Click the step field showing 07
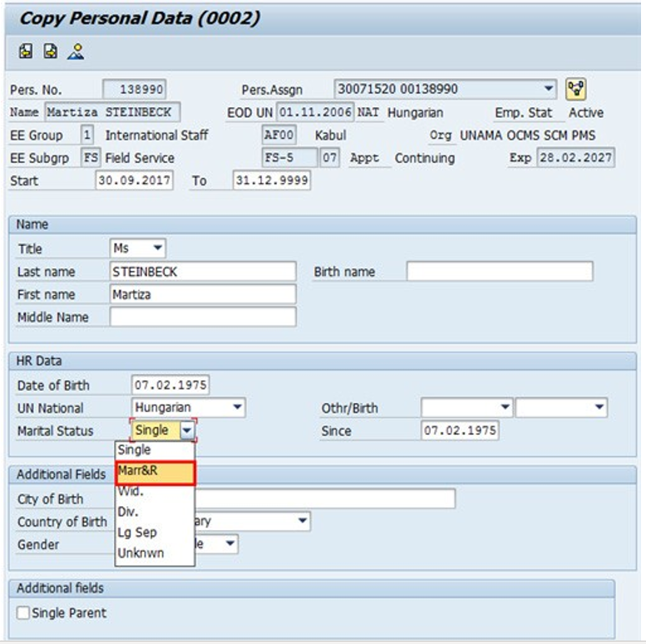 pos(329,158)
